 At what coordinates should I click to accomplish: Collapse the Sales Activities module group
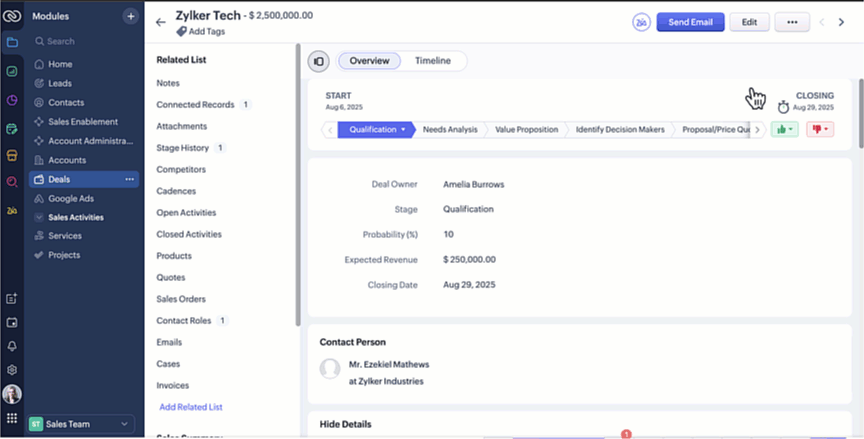point(39,217)
